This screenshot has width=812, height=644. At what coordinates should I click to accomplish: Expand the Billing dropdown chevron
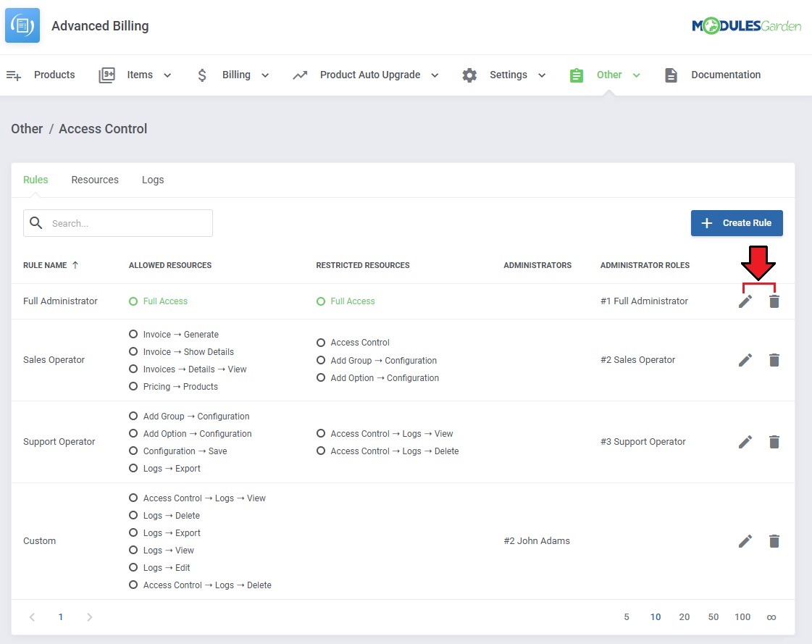point(265,75)
